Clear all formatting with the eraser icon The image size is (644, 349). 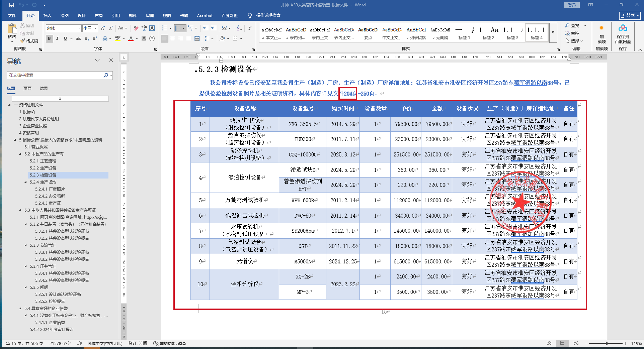tap(136, 28)
